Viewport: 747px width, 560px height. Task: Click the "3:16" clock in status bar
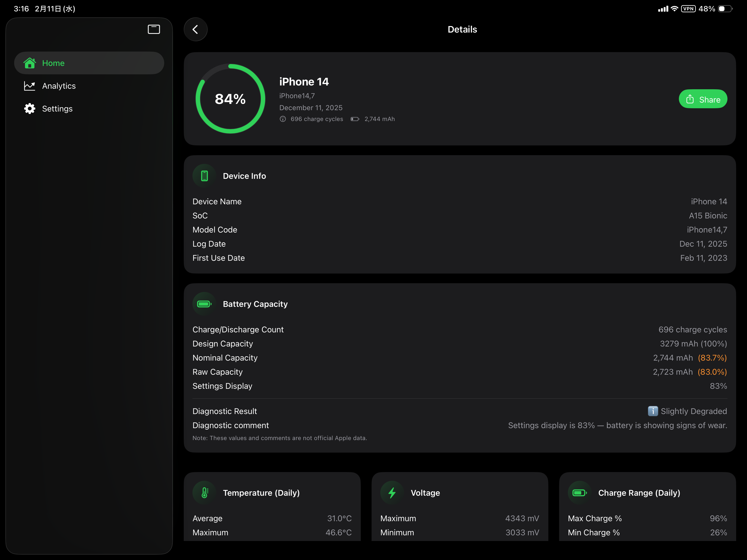click(x=21, y=9)
